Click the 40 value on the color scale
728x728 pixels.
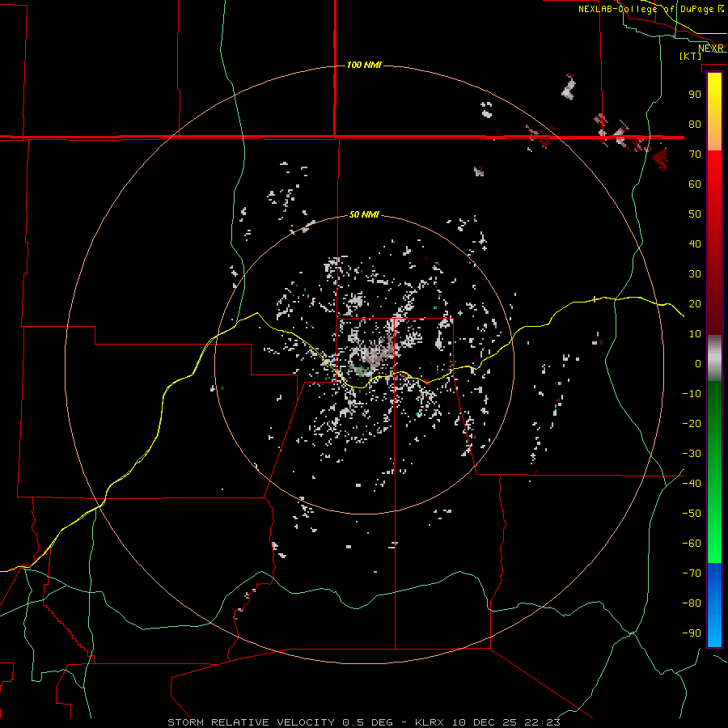(695, 243)
